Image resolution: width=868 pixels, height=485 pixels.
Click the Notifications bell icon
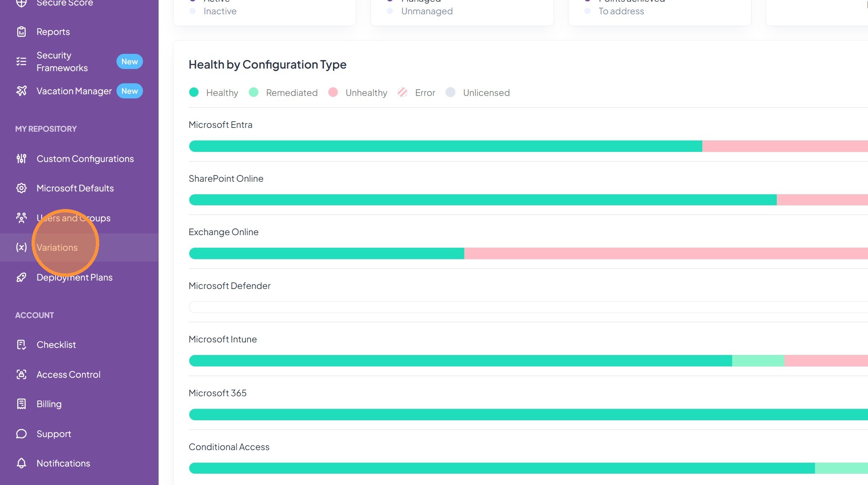21,463
